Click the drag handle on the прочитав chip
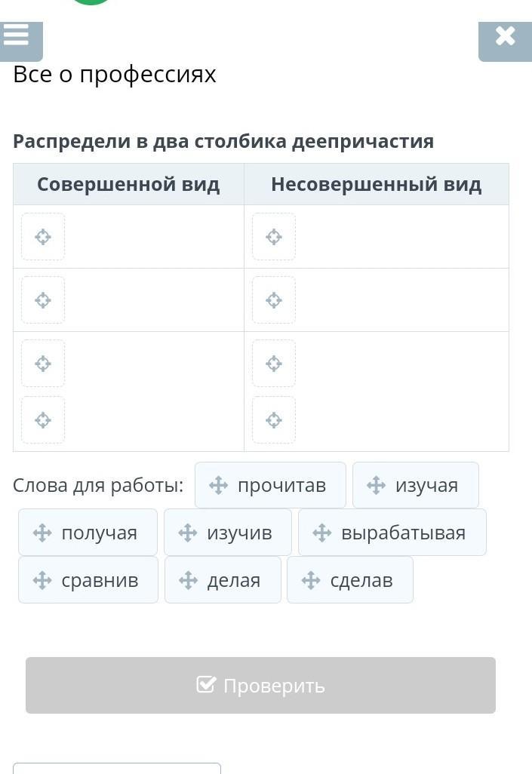Screen dimensions: 532x774 click(x=219, y=485)
